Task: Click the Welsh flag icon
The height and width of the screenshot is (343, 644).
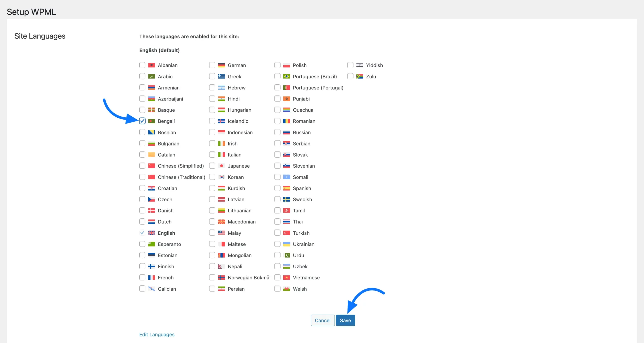Action: (x=287, y=289)
